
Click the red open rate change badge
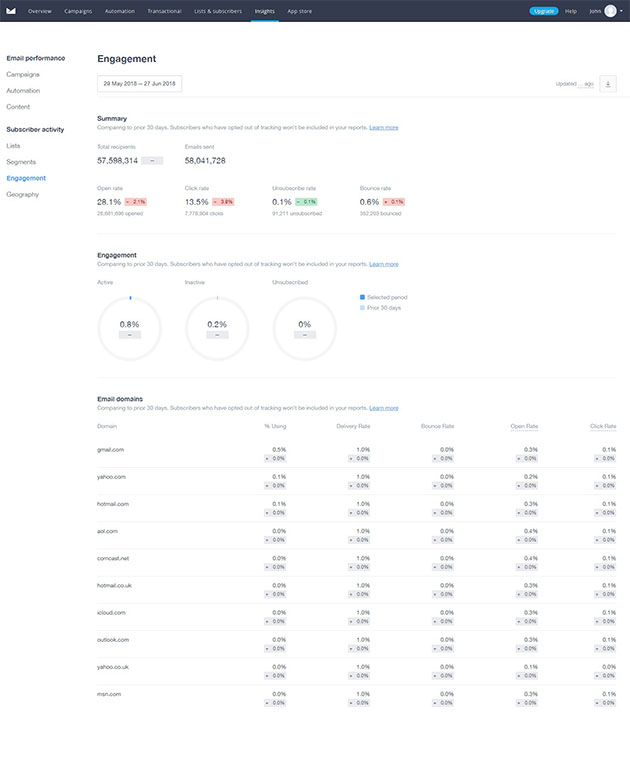pyautogui.click(x=136, y=202)
